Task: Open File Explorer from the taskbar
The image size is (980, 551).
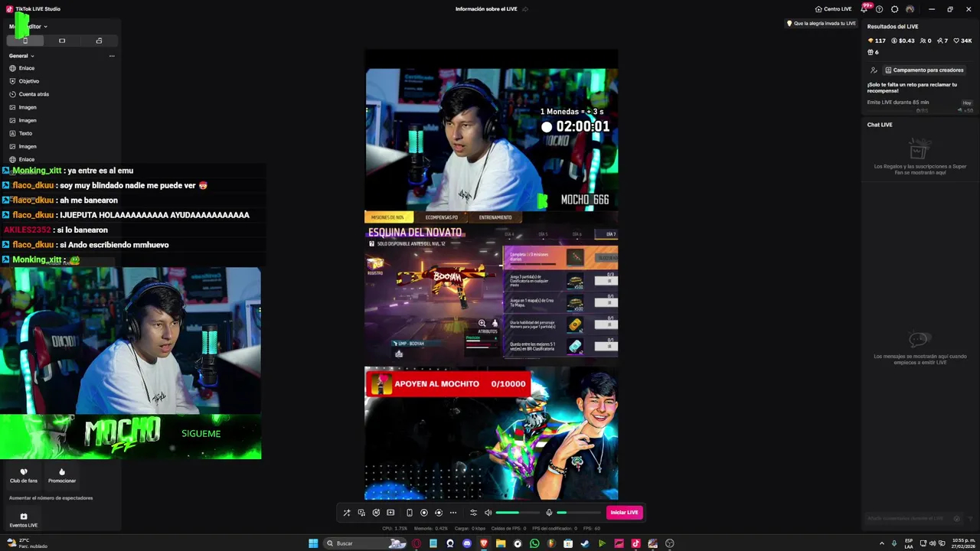Action: click(x=501, y=543)
